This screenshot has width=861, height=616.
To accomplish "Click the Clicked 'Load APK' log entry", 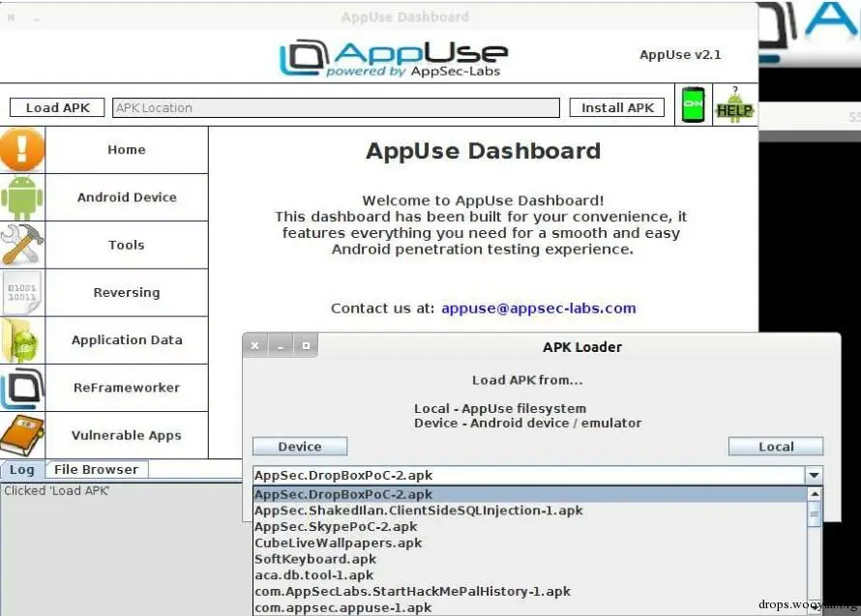I will point(56,491).
